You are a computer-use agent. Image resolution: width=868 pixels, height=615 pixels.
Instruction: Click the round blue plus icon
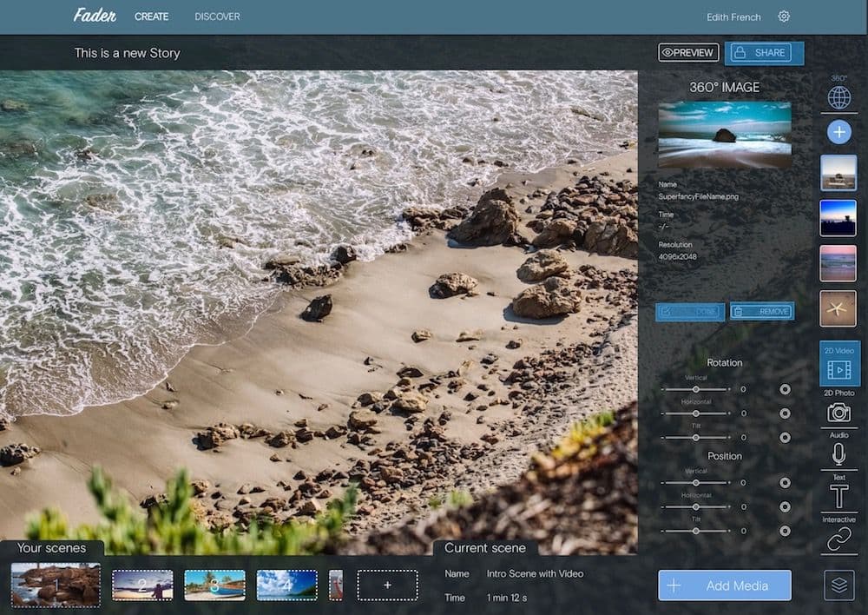(x=839, y=132)
